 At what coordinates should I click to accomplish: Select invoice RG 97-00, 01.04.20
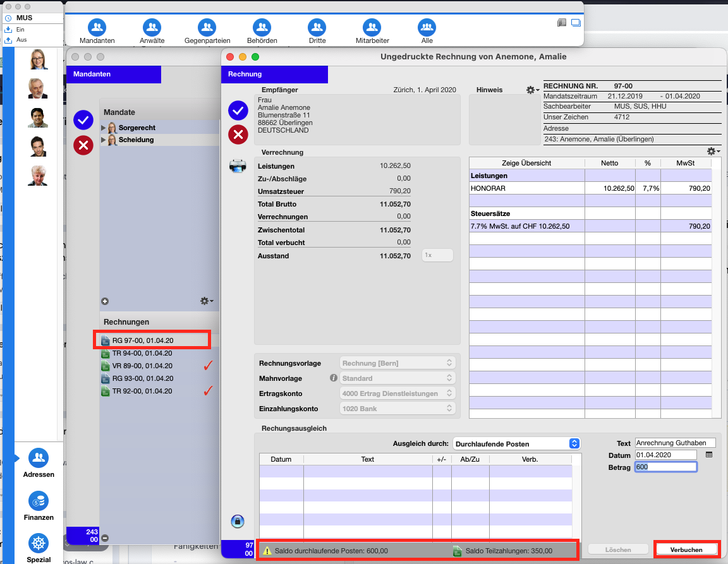coord(159,340)
